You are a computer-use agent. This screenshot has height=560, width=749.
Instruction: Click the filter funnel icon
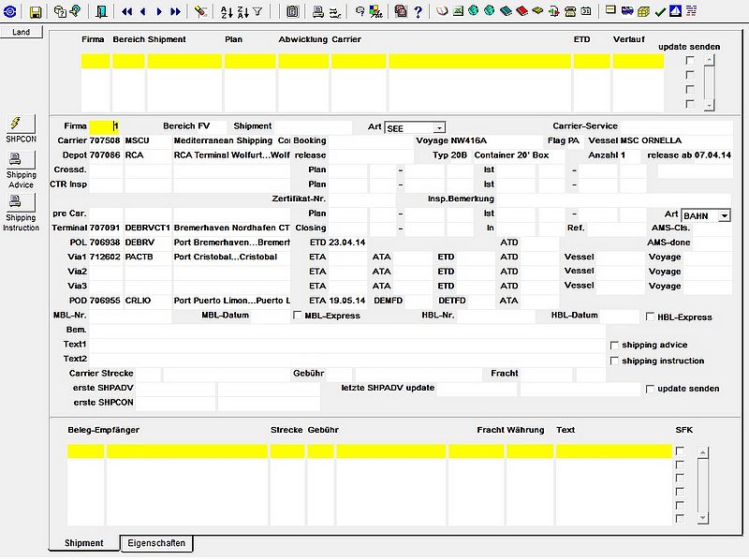point(258,11)
